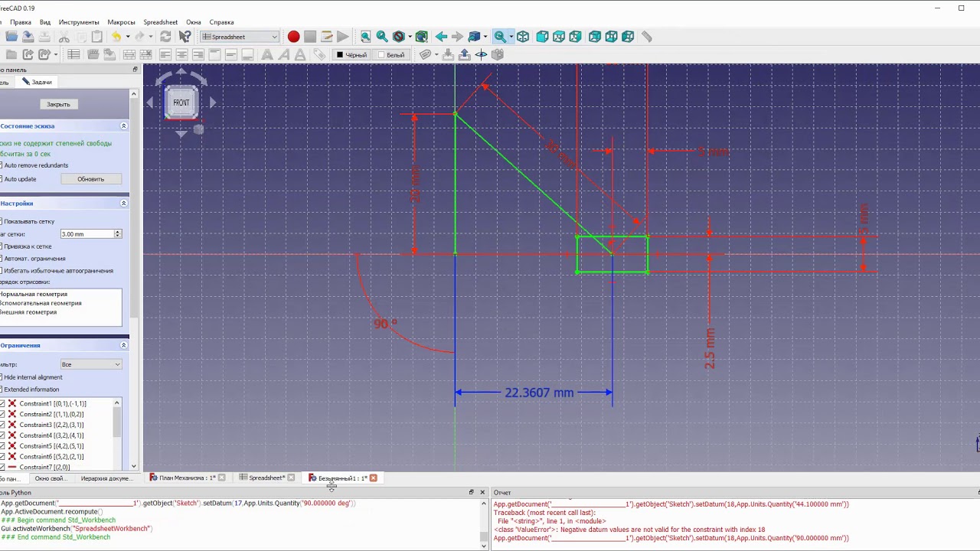
Task: Click the FRONT navigation cube face
Action: [181, 103]
